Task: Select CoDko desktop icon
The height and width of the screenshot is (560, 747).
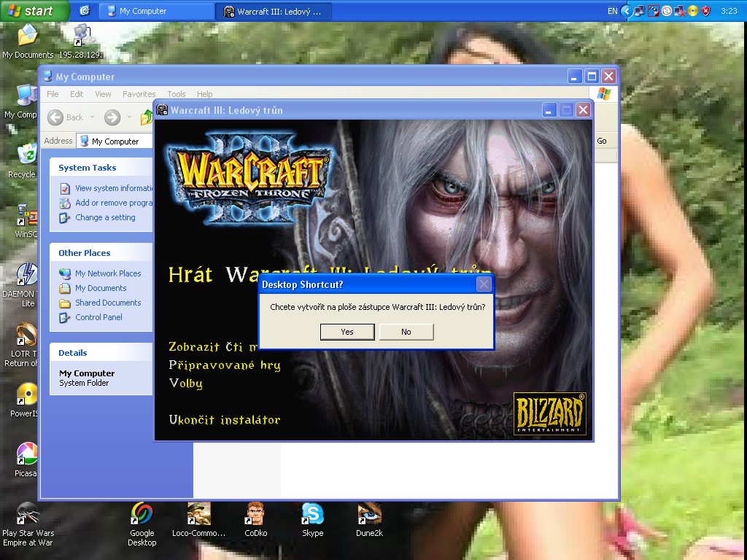Action: 256,519
